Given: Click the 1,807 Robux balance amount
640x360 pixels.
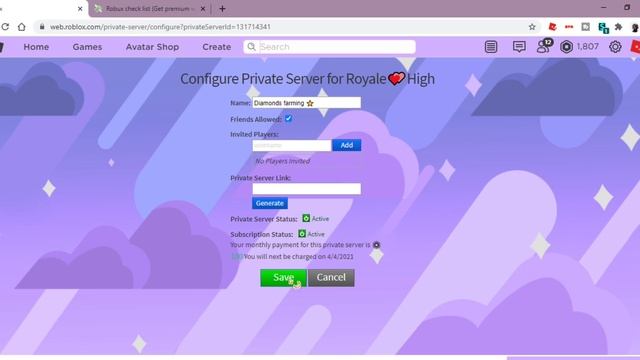Looking at the screenshot, I should click(x=588, y=47).
